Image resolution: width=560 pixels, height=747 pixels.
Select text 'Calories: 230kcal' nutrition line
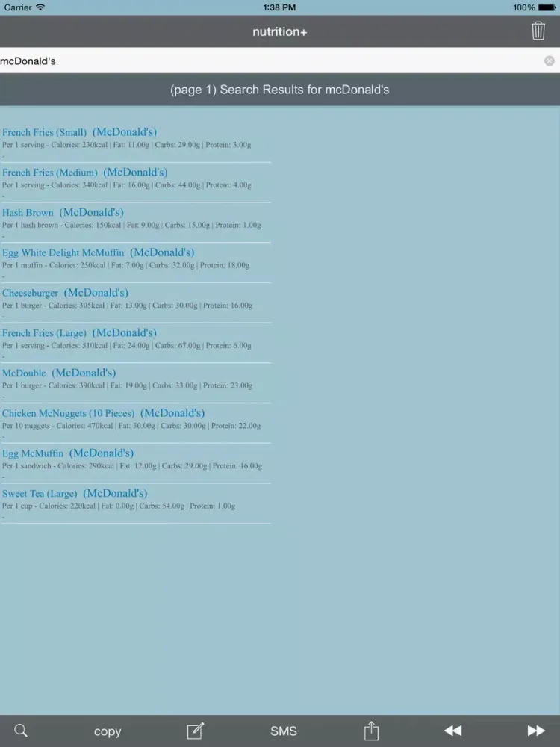point(127,145)
